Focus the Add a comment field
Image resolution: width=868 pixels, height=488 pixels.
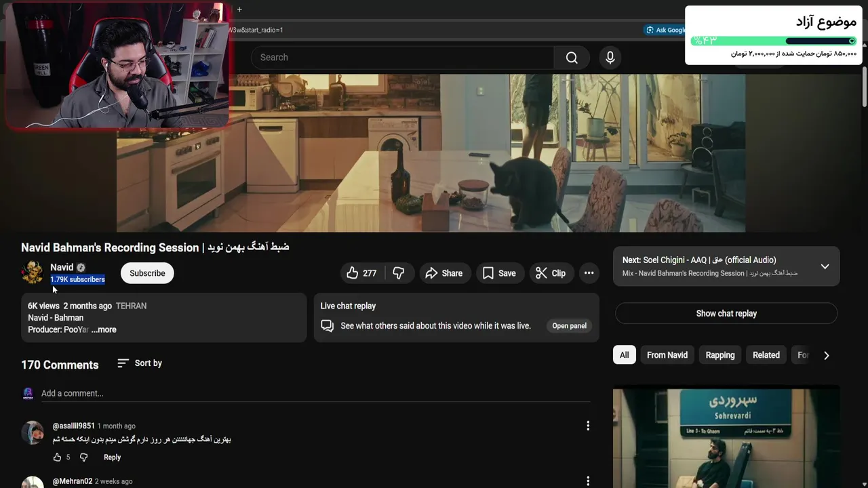(315, 394)
